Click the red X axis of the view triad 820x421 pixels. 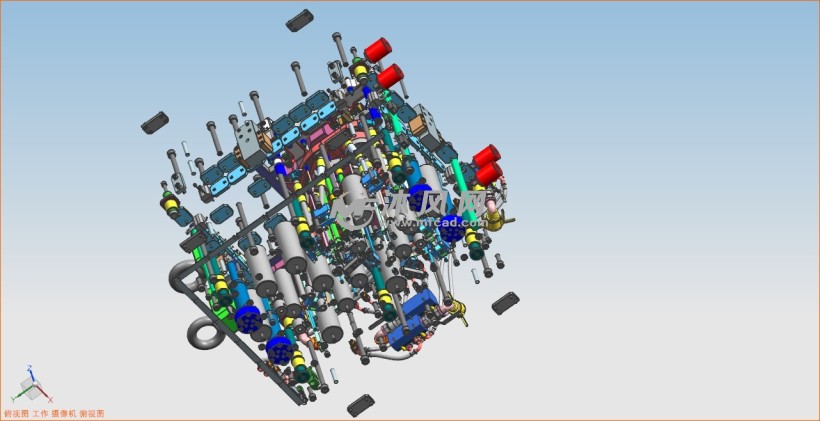click(44, 394)
